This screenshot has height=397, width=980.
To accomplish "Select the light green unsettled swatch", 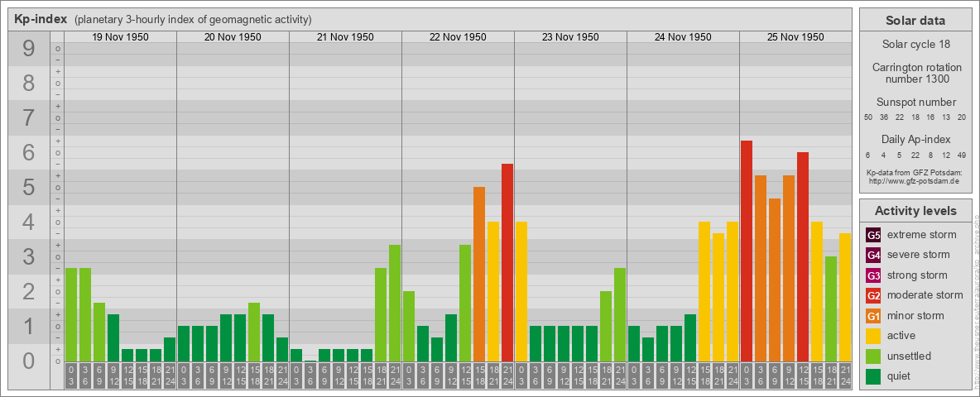I will click(873, 356).
